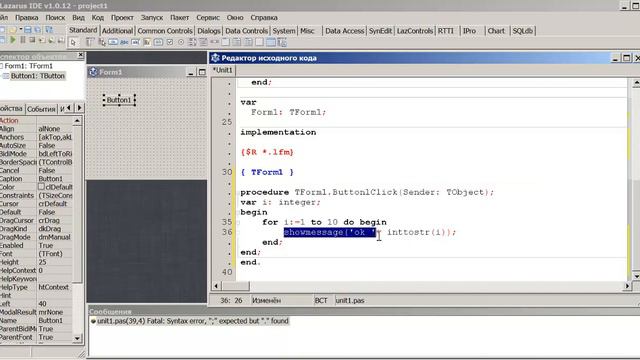Collapse code fold at for loop line 35
This screenshot has height=360, width=640.
[238, 222]
